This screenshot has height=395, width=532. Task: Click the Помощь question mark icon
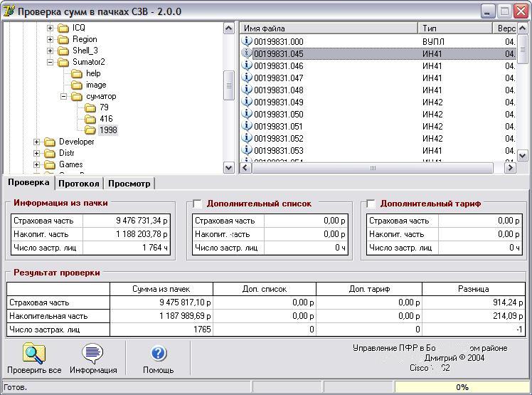(x=159, y=354)
